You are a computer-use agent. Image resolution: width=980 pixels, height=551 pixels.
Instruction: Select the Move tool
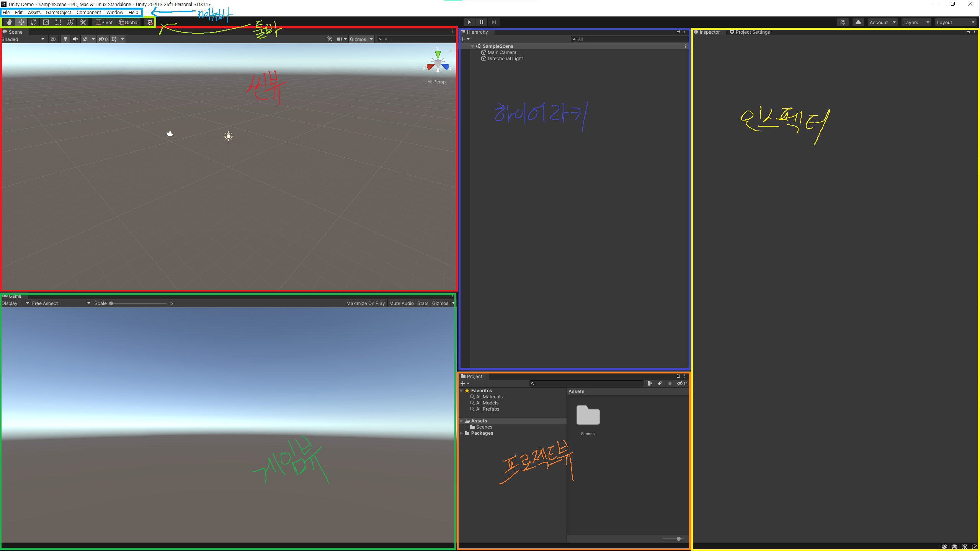(x=21, y=22)
